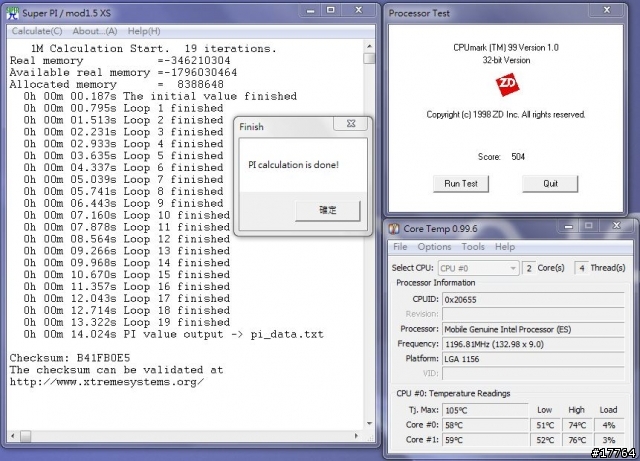Click the Super PI title bar icon

click(x=13, y=13)
